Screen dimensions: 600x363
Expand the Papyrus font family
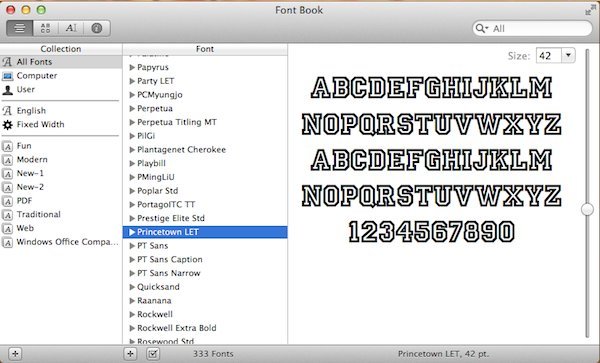click(132, 67)
